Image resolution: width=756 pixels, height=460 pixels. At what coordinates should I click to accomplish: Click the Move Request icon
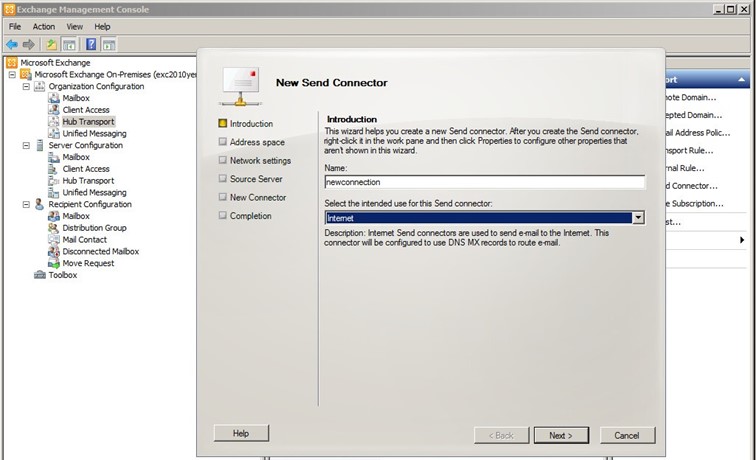[x=54, y=263]
